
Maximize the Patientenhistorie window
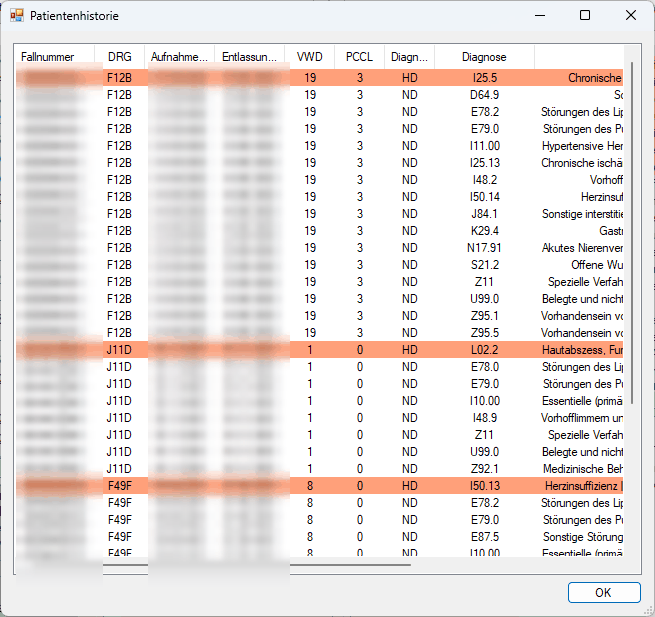pyautogui.click(x=585, y=15)
